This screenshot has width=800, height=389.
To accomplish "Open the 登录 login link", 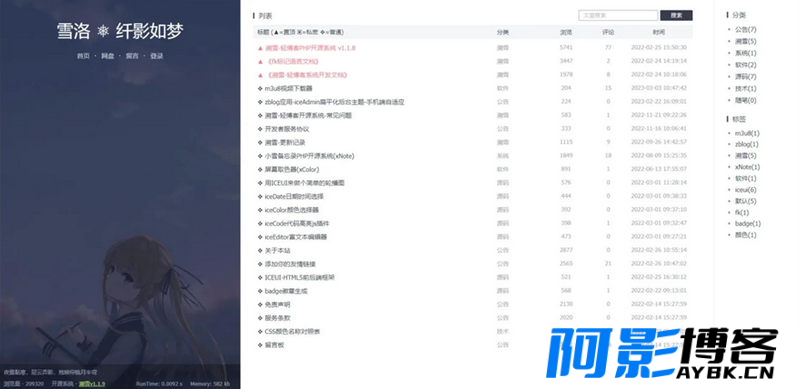I will (x=157, y=56).
